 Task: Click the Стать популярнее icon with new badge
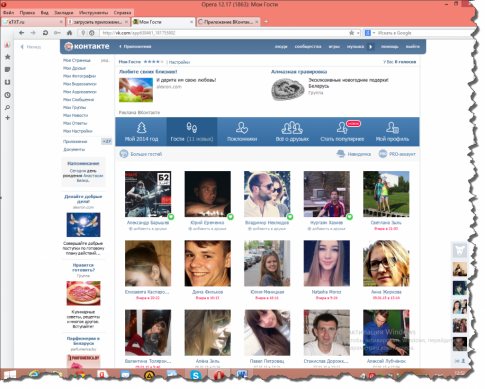point(342,128)
